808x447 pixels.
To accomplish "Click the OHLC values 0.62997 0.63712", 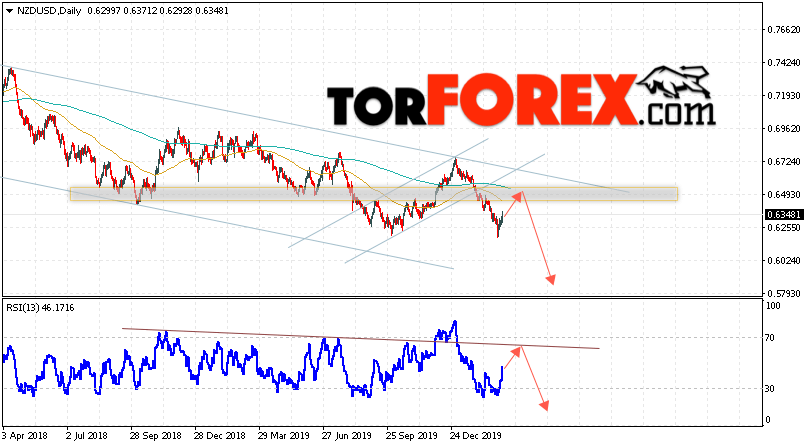I will pos(122,11).
